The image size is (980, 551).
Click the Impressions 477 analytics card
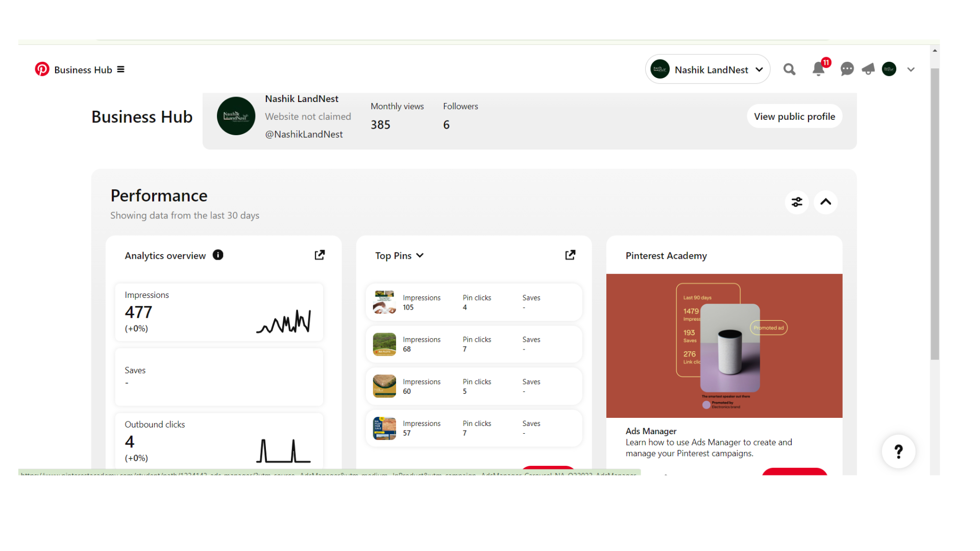pyautogui.click(x=219, y=312)
